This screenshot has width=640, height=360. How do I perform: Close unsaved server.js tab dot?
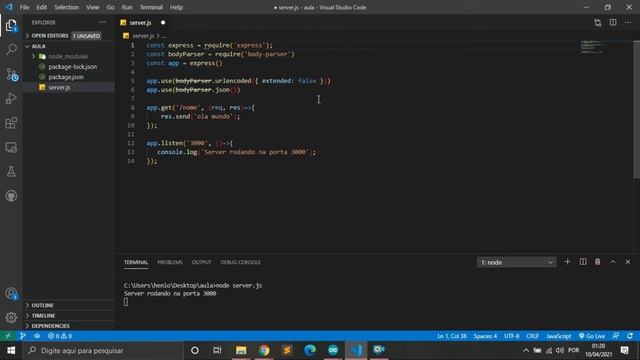point(163,22)
